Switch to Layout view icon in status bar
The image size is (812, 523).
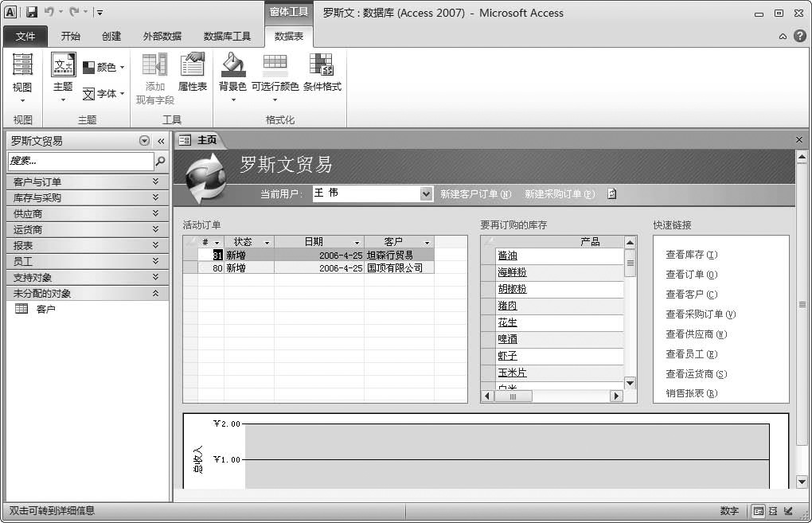click(773, 511)
